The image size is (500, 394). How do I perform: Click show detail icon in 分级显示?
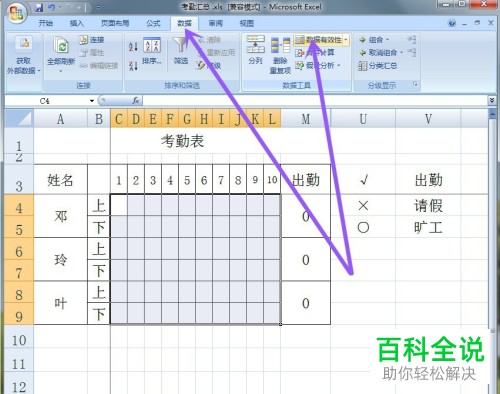click(412, 40)
